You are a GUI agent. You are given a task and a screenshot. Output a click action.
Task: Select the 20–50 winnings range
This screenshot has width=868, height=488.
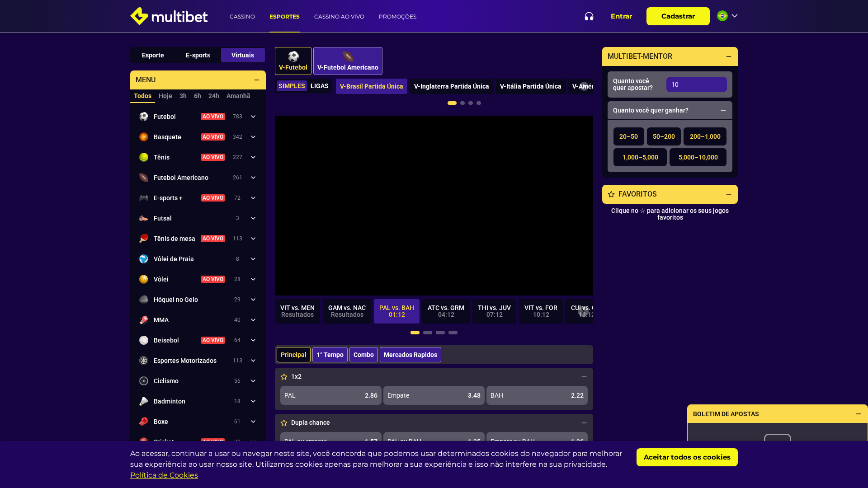coord(628,136)
